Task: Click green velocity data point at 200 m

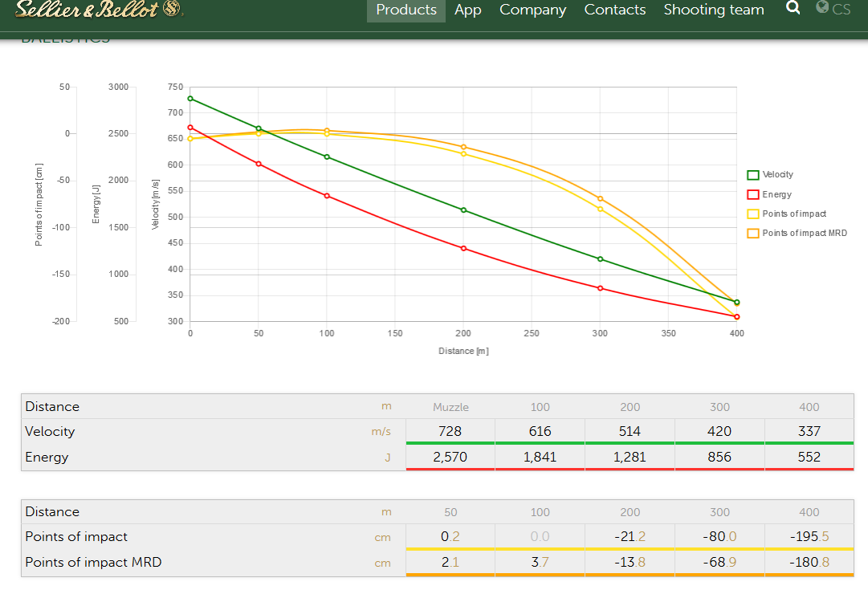Action: tap(463, 210)
